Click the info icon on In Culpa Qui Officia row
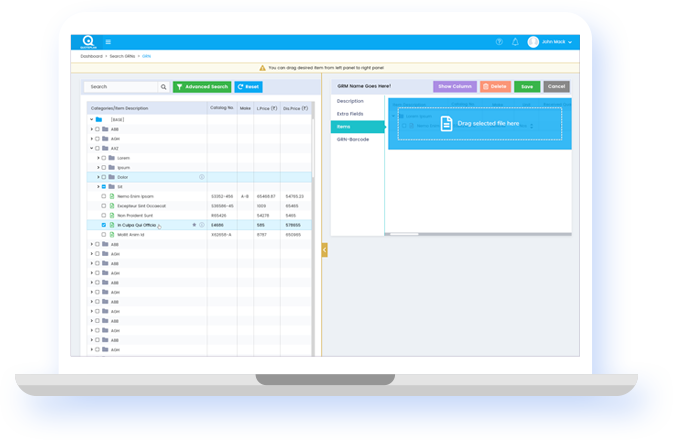This screenshot has height=440, width=673. click(x=202, y=225)
